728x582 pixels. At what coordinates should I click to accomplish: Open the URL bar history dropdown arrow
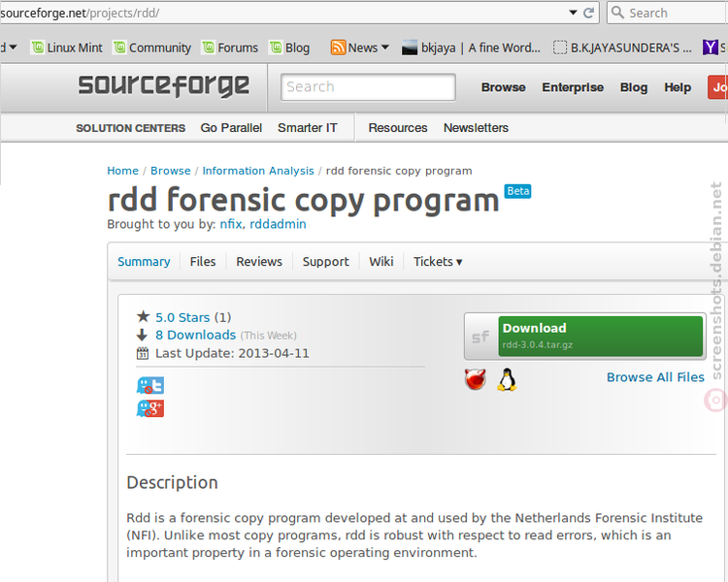tap(574, 13)
